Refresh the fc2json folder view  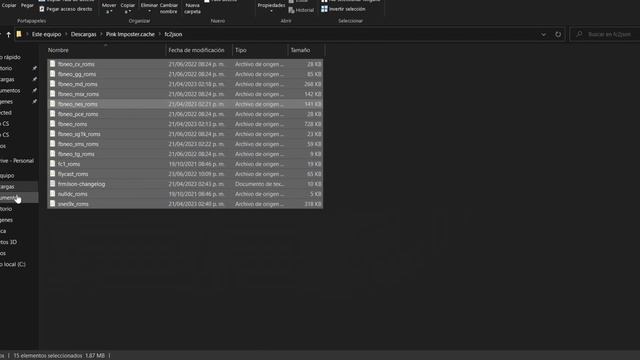pos(558,35)
